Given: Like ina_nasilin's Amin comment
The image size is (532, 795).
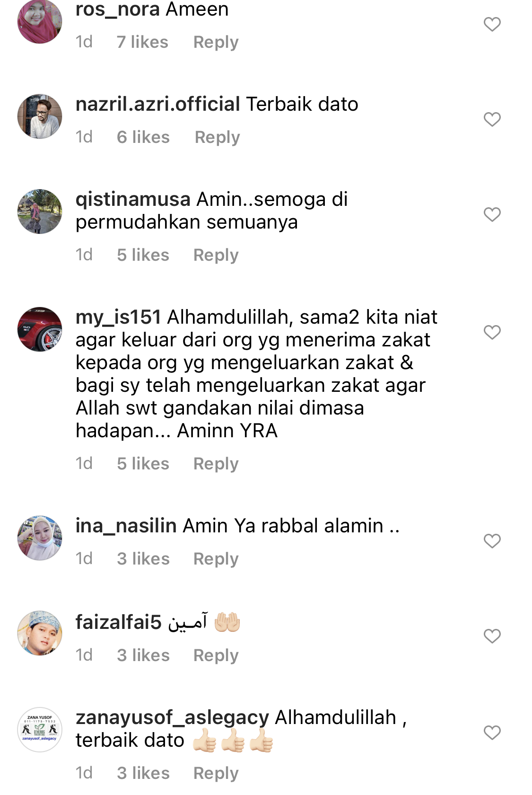Looking at the screenshot, I should (x=492, y=541).
